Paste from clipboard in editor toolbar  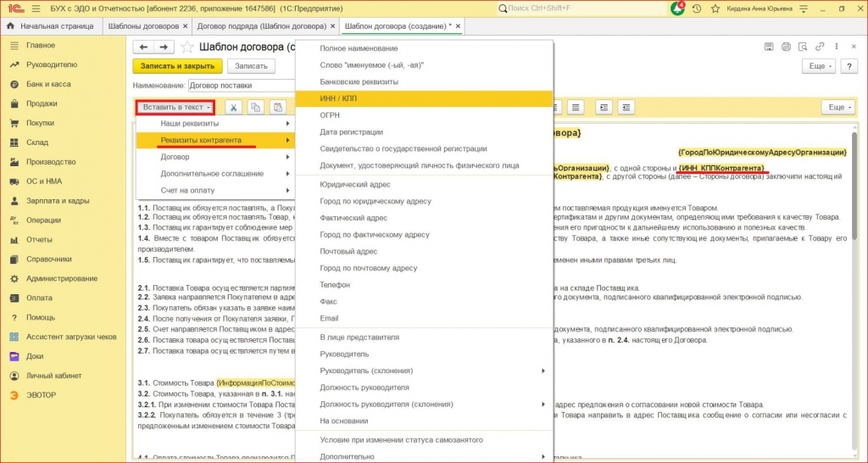[x=277, y=108]
